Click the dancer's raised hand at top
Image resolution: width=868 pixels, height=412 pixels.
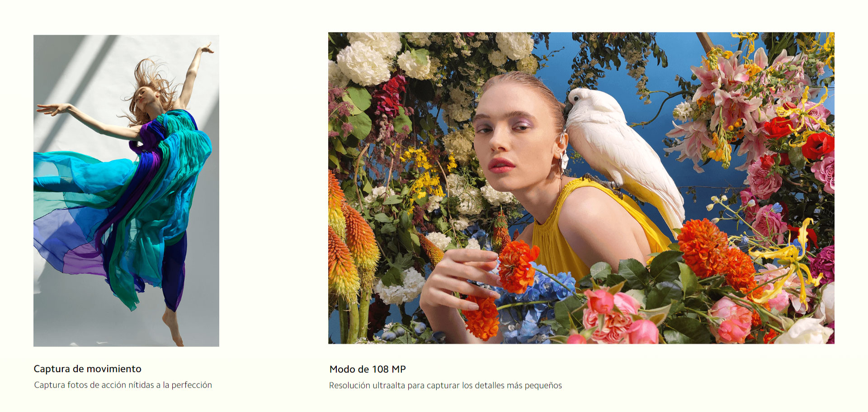[207, 47]
